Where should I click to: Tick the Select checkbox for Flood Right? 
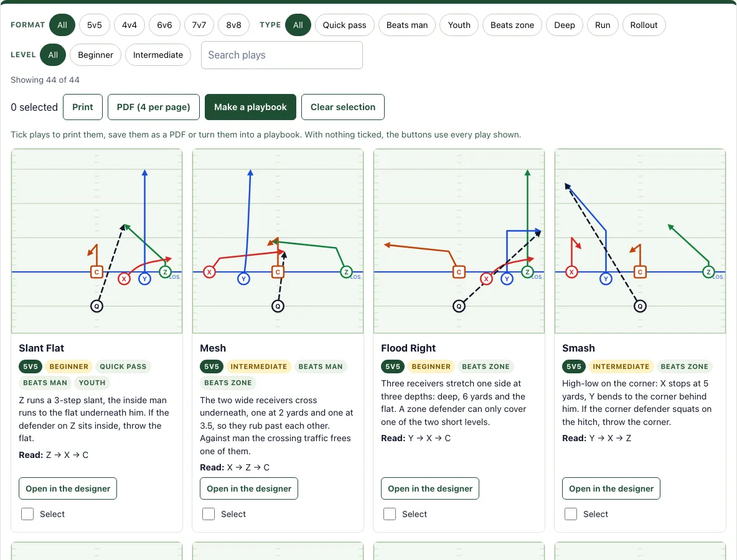click(390, 514)
